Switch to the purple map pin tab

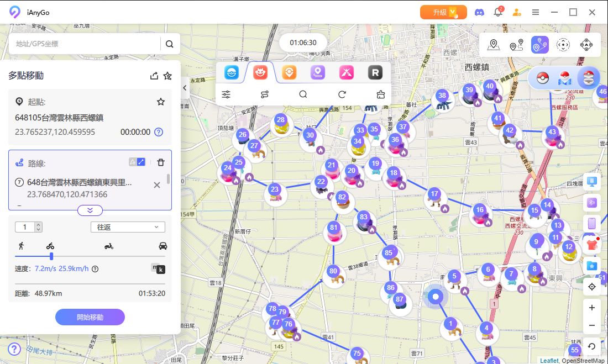pos(318,72)
